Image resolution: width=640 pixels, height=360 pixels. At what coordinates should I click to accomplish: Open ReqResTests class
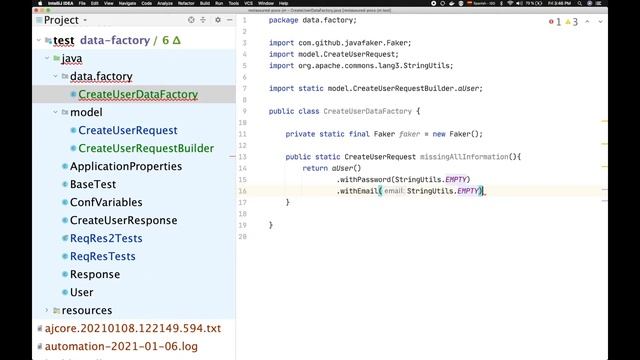click(102, 256)
